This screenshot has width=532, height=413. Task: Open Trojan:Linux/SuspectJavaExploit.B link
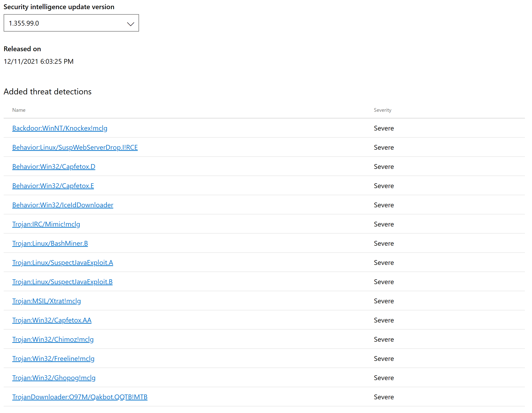pos(62,282)
